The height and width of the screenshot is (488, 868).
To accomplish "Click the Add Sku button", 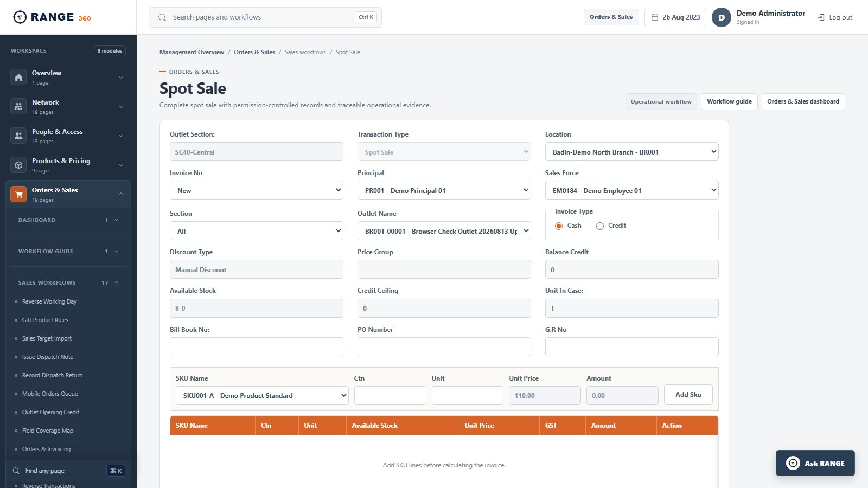I will [x=688, y=395].
